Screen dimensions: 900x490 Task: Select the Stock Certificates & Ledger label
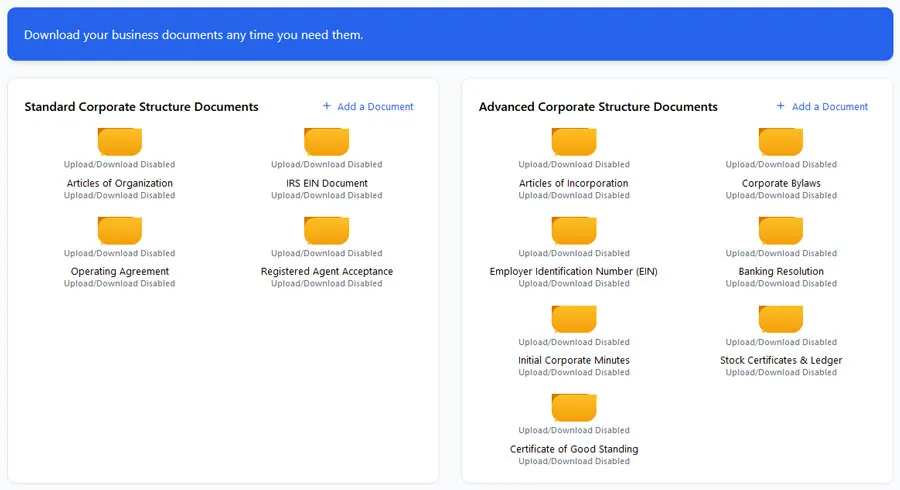coord(781,360)
